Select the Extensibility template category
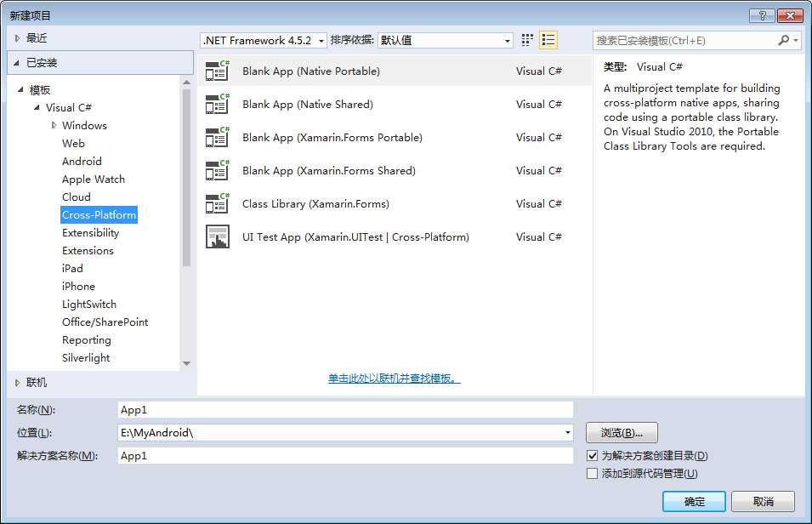 pos(91,233)
